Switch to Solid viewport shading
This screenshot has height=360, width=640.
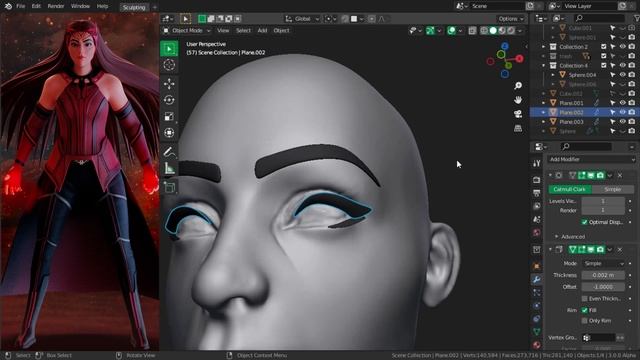[493, 31]
